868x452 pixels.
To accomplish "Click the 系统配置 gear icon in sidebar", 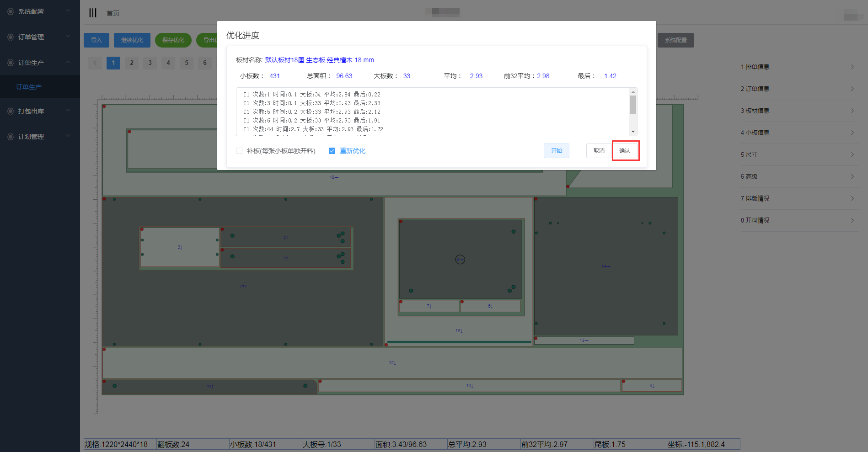I will (11, 11).
